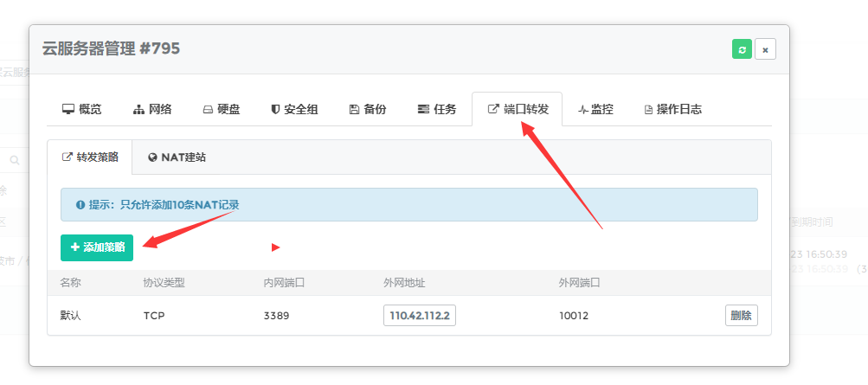The height and width of the screenshot is (385, 868).
Task: Click the green refresh icon button
Action: pos(742,49)
